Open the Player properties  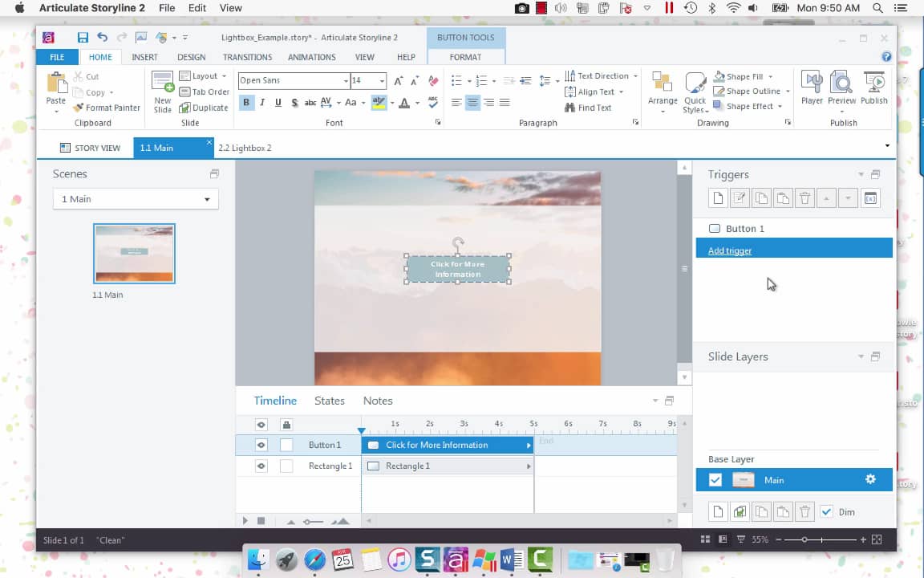tap(812, 88)
